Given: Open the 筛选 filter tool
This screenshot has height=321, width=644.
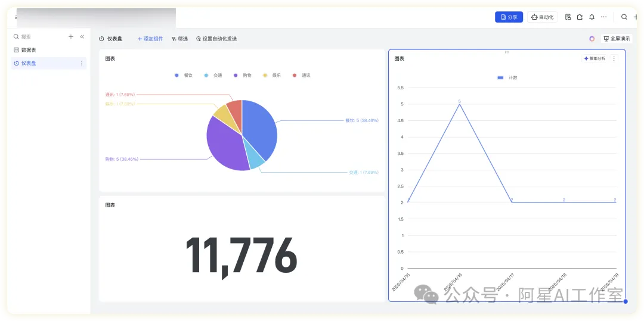Looking at the screenshot, I should 179,39.
